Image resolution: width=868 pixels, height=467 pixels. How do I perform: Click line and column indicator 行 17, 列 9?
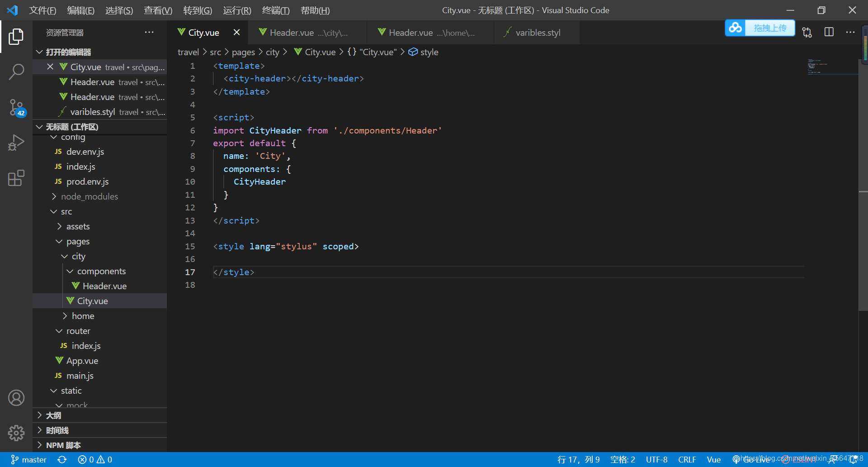[x=579, y=460]
